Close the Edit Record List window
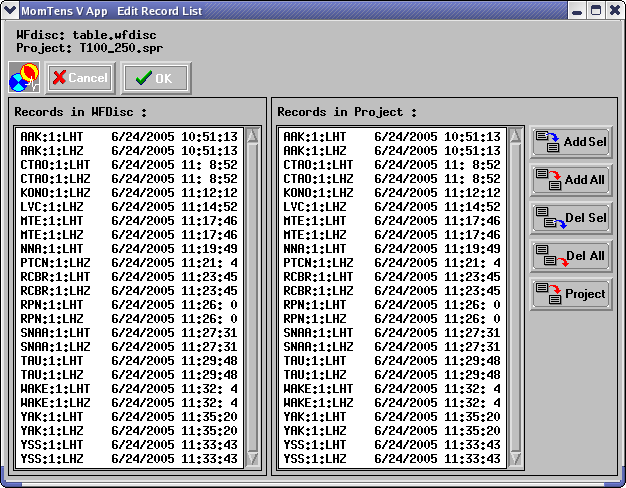This screenshot has height=488, width=626. tap(615, 10)
